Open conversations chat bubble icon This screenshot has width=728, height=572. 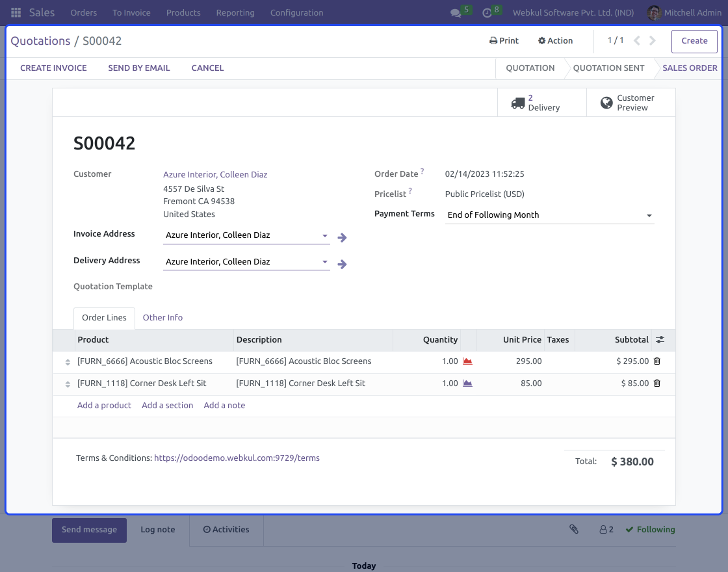(456, 13)
